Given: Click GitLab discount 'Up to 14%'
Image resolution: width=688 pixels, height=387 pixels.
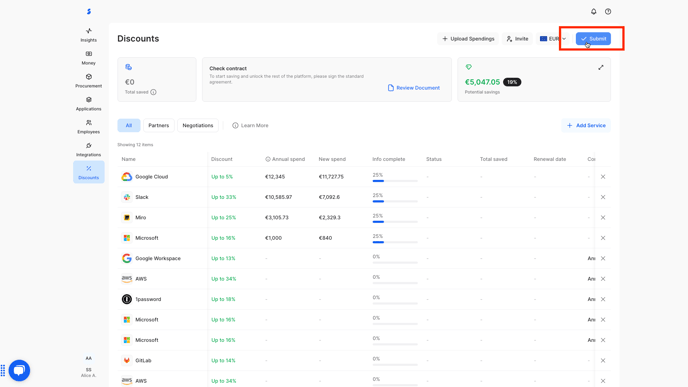Looking at the screenshot, I should 223,360.
